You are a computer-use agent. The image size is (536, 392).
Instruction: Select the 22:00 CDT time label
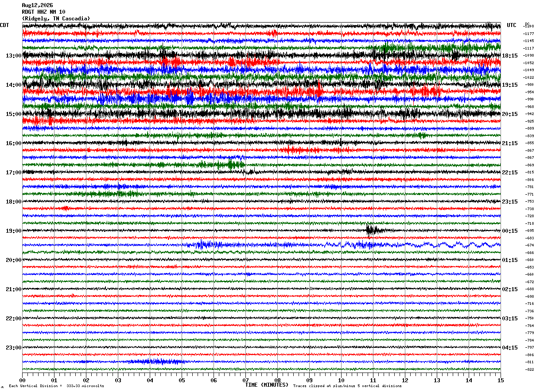(14, 319)
